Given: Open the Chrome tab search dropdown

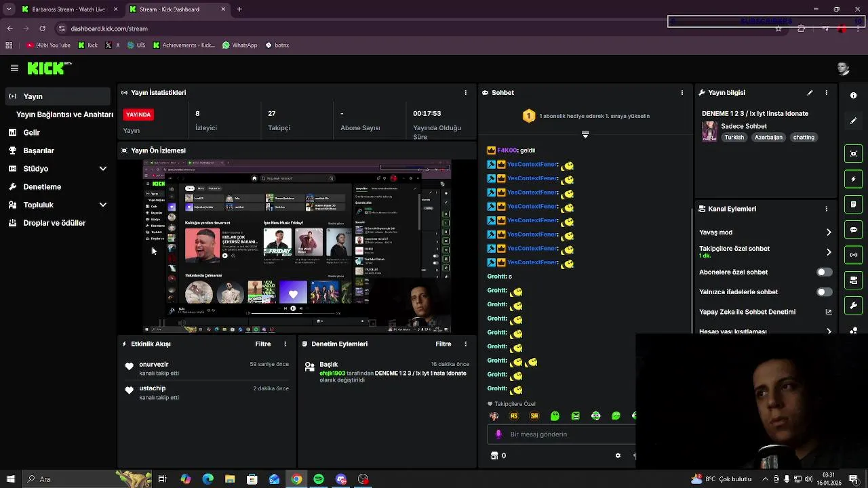Looking at the screenshot, I should 9,9.
